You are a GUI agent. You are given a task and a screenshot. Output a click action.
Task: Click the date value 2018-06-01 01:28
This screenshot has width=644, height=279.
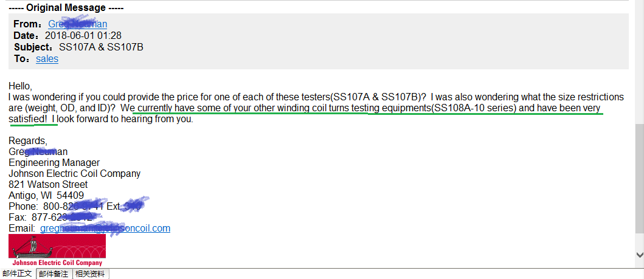tap(83, 36)
